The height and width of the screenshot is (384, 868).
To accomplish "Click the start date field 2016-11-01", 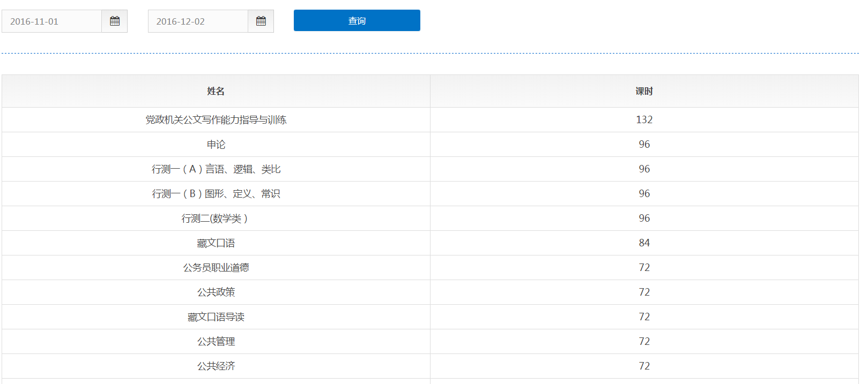I will coord(52,21).
